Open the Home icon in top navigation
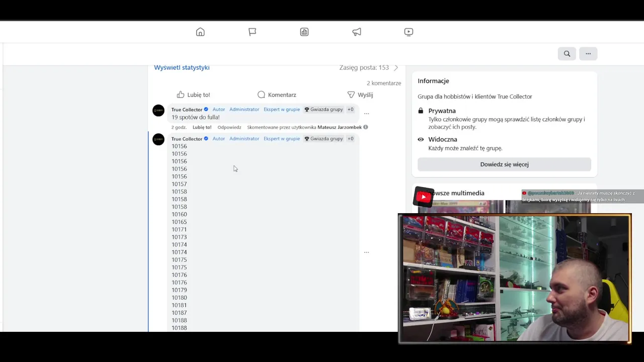644x362 pixels. pos(200,32)
